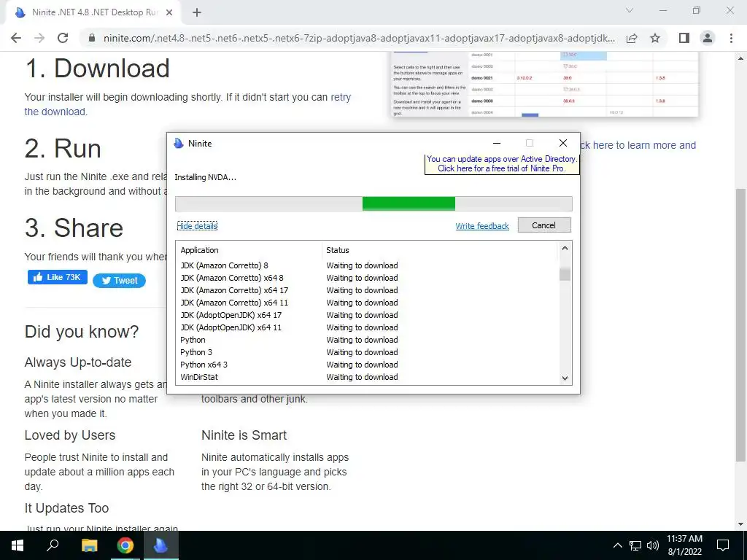The height and width of the screenshot is (560, 747).
Task: Select the Python x64 3 row
Action: [367, 365]
